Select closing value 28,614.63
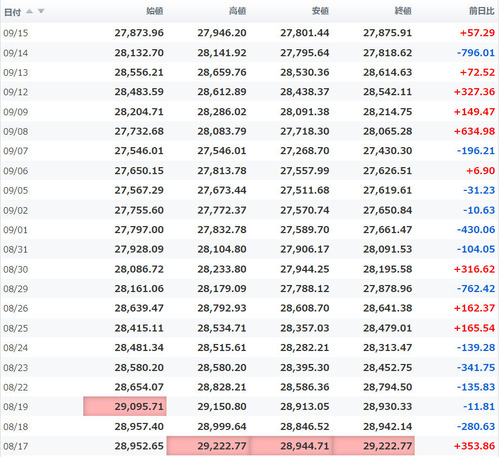This screenshot has height=457, width=499. [x=387, y=72]
